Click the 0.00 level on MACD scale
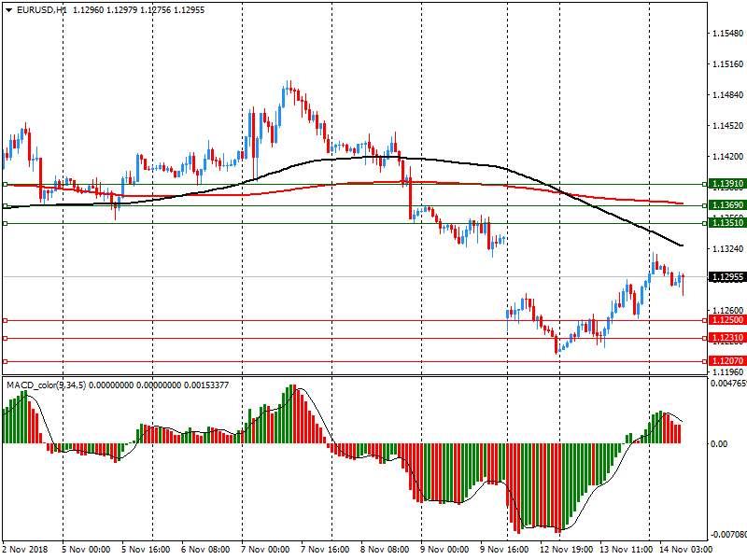The width and height of the screenshot is (747, 560). [x=718, y=443]
